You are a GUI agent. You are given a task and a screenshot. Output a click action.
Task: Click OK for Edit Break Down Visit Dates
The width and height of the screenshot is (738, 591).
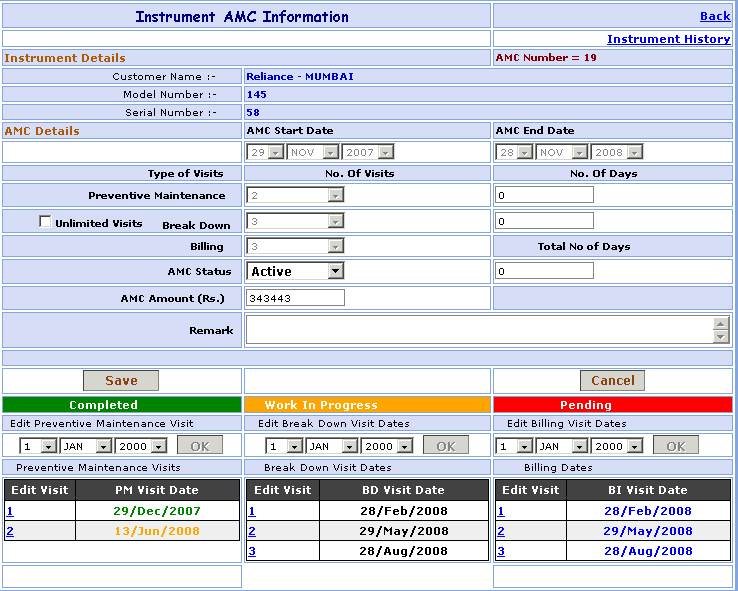point(445,446)
